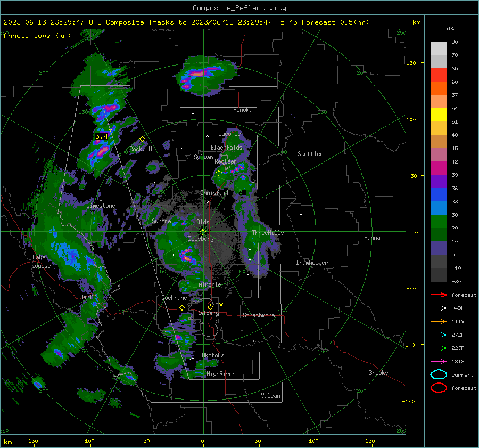Click the 'Sylvan' town label
Image resolution: width=479 pixels, height=448 pixels.
pos(203,157)
